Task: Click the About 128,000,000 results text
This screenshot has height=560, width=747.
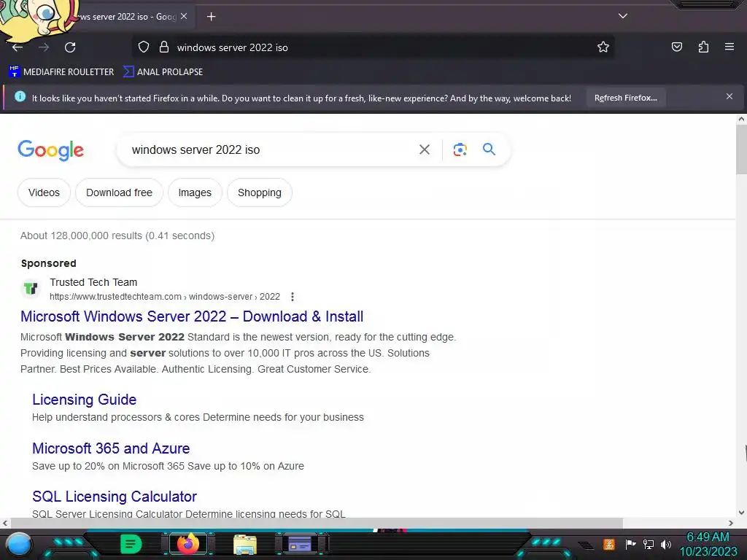Action: click(x=117, y=236)
